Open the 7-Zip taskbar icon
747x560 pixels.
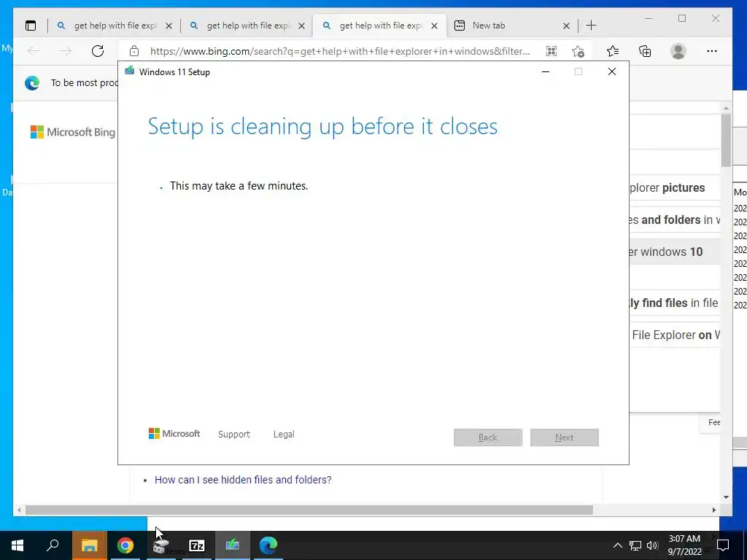(x=197, y=545)
